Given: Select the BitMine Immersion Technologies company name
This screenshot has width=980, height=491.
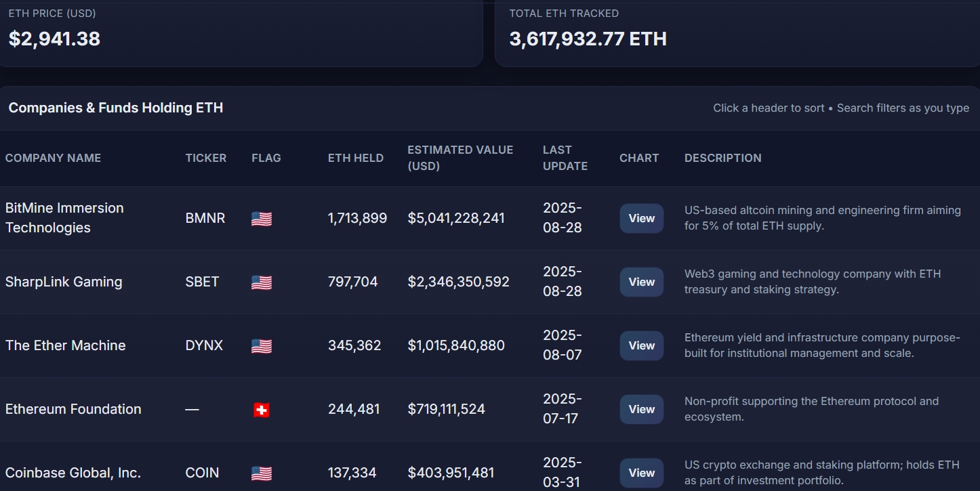Looking at the screenshot, I should point(64,218).
